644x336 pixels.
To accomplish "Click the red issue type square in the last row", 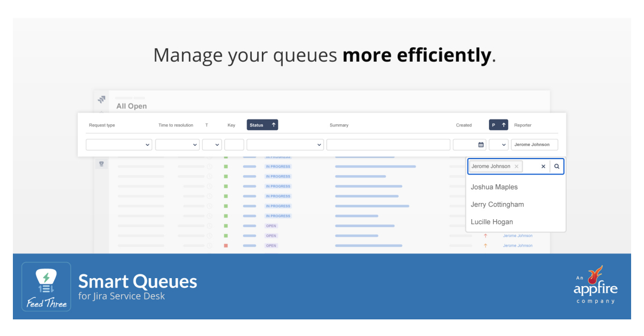I will point(226,245).
